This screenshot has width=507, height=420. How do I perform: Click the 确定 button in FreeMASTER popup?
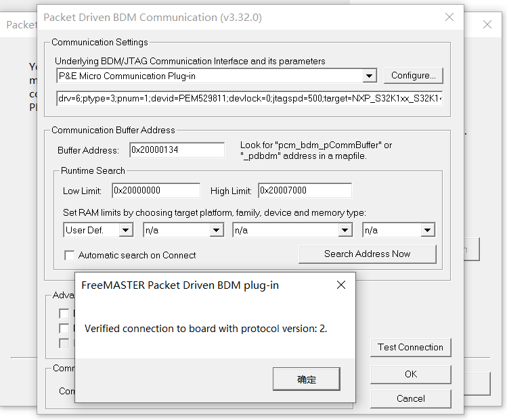tap(306, 379)
